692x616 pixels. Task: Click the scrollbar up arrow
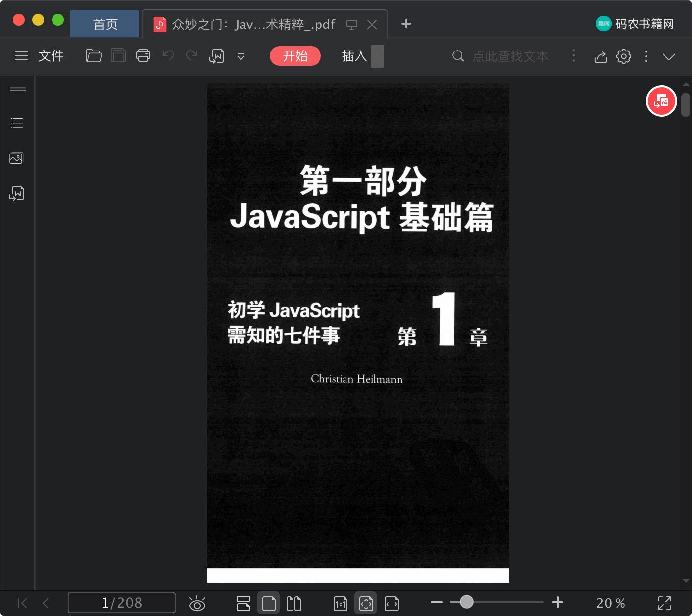[x=686, y=84]
